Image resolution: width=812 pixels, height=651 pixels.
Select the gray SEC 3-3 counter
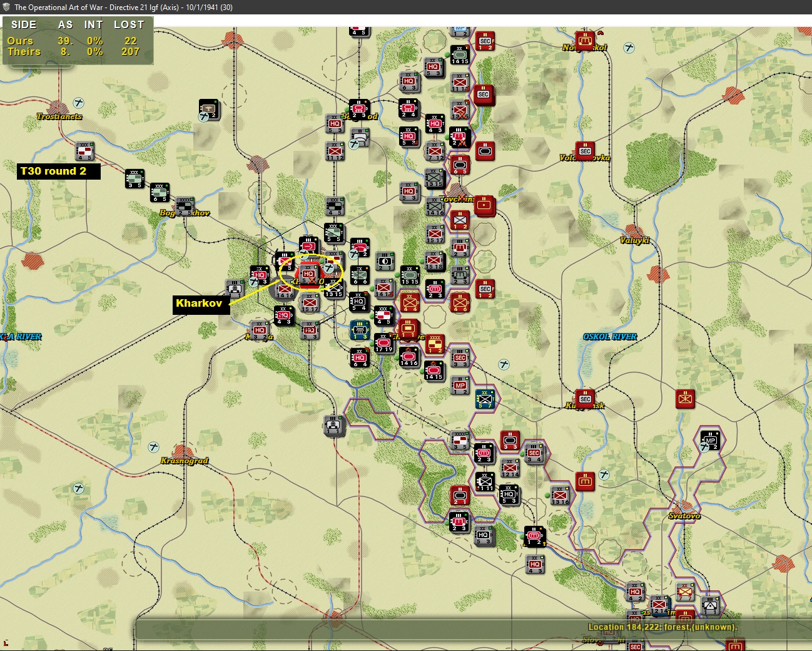(460, 357)
